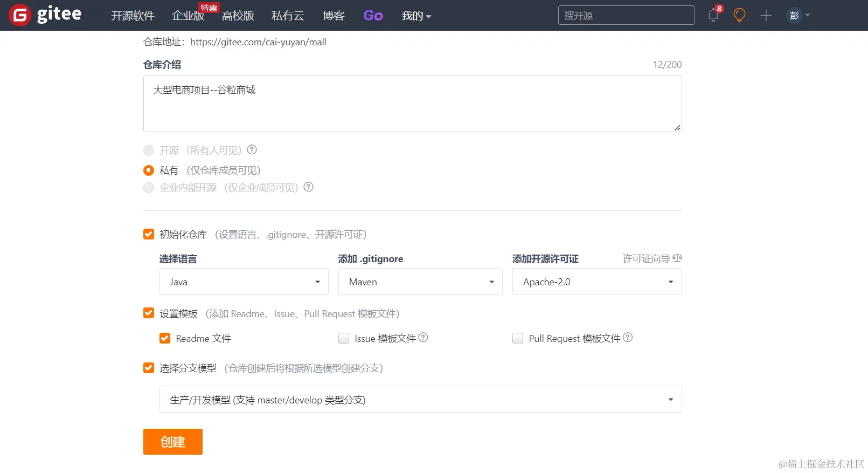The height and width of the screenshot is (473, 868).
Task: Select the 开源 (所有人可见) radio option
Action: (149, 150)
